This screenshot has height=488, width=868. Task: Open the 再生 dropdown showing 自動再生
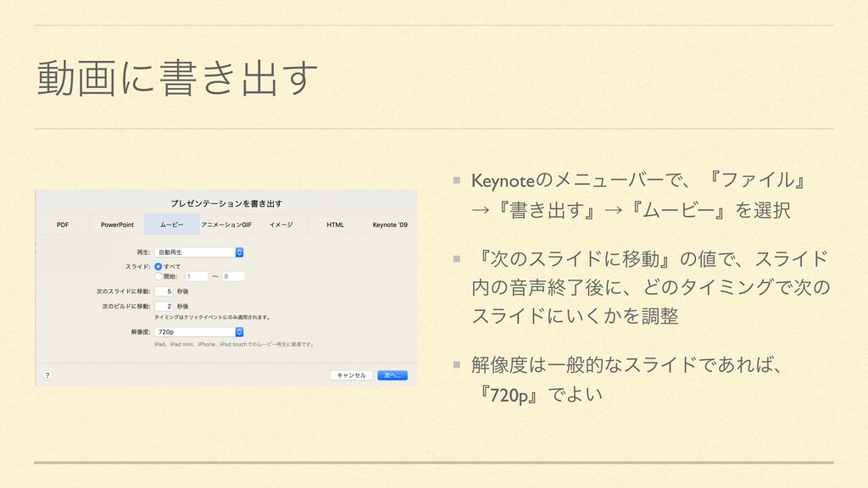click(x=199, y=252)
